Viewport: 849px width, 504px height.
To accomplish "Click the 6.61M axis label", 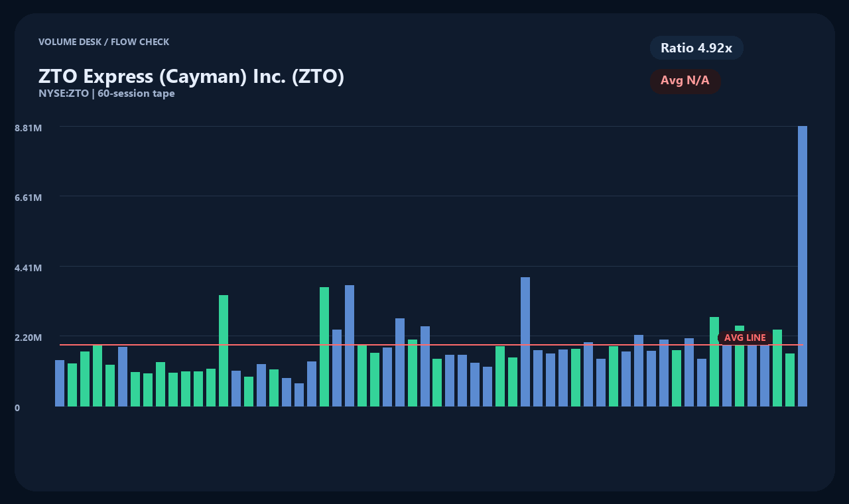I will (x=29, y=198).
